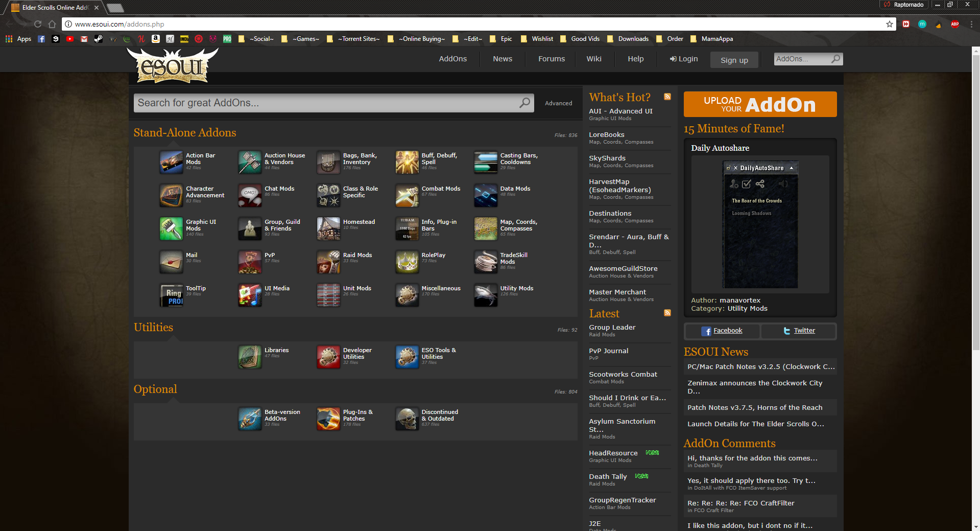Open the Class & Role Specific icon
Screen dimensions: 980x531
328,196
